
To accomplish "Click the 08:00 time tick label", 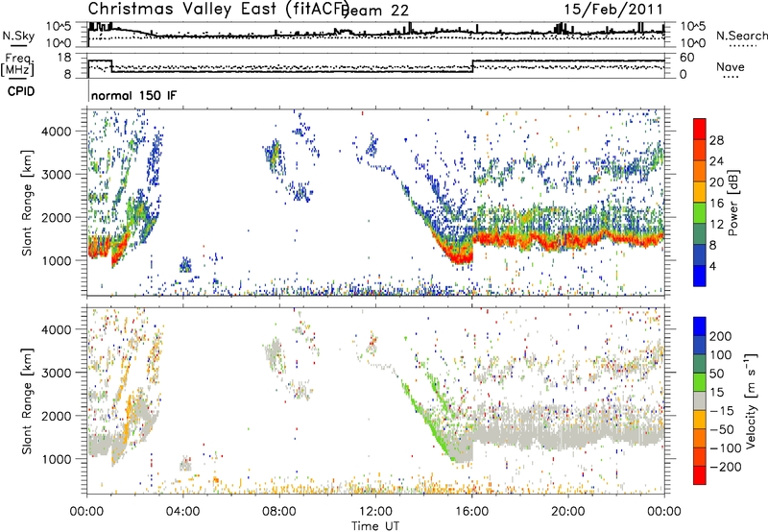I will (x=279, y=512).
